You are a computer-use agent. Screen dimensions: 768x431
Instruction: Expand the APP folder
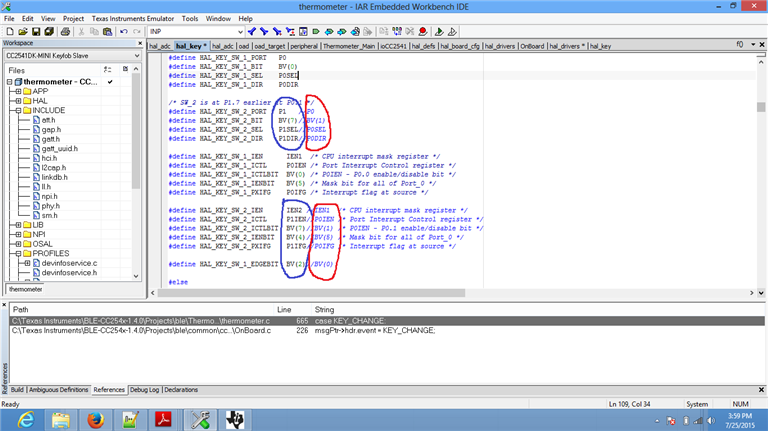18,92
